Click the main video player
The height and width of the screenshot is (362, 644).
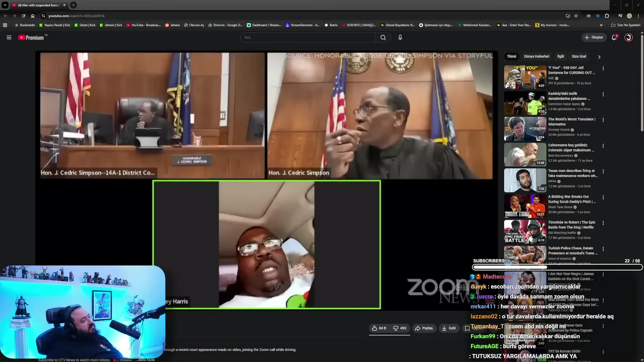pos(267,181)
